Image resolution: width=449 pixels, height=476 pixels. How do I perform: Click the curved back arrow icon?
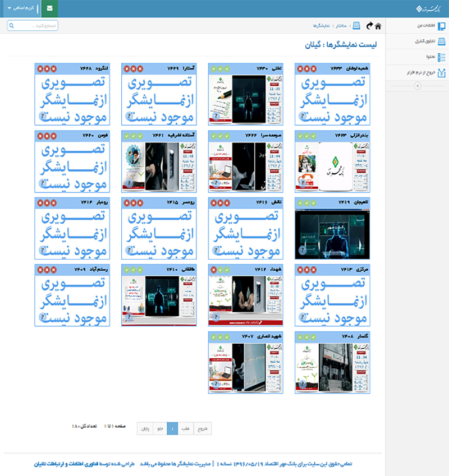click(x=369, y=26)
